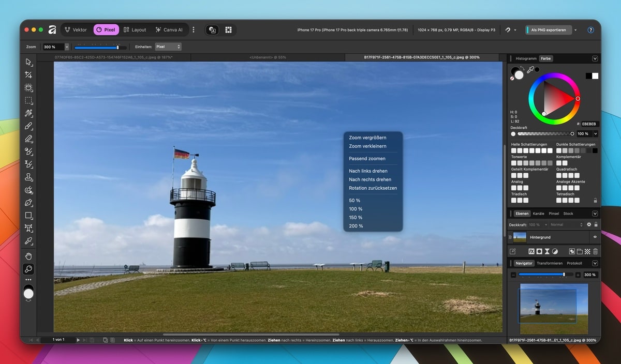Set color to none with the slashed circle

tap(513, 78)
